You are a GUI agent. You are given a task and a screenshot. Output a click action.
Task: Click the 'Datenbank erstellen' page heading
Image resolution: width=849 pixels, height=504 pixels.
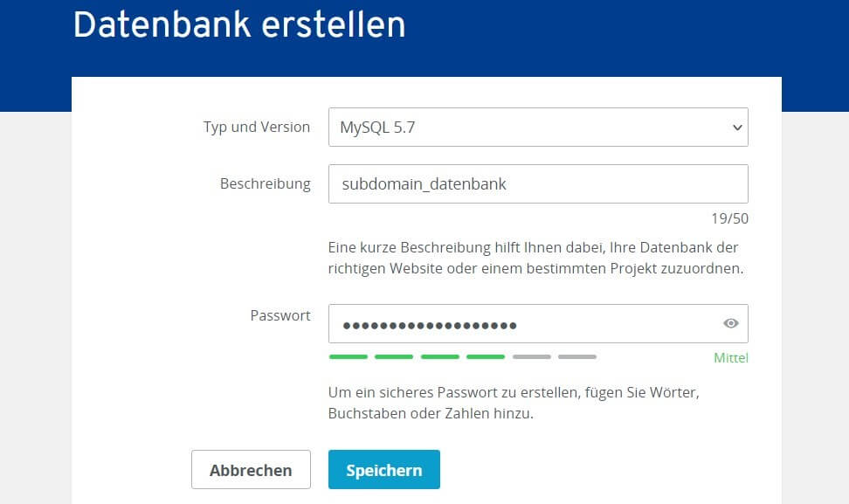click(x=239, y=24)
